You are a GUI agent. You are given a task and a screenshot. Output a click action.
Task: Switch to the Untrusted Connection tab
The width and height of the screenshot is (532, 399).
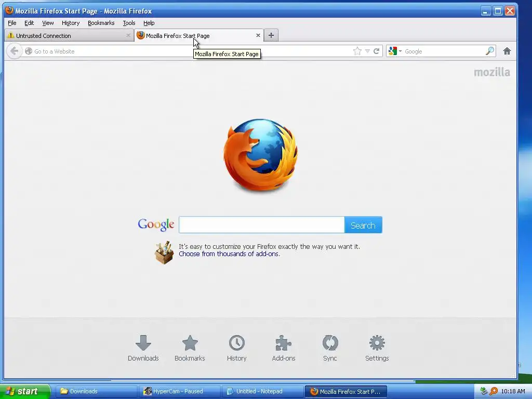(70, 35)
